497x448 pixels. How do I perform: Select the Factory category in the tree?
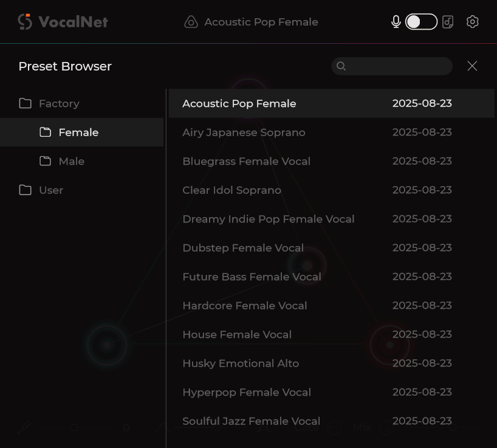(x=58, y=103)
